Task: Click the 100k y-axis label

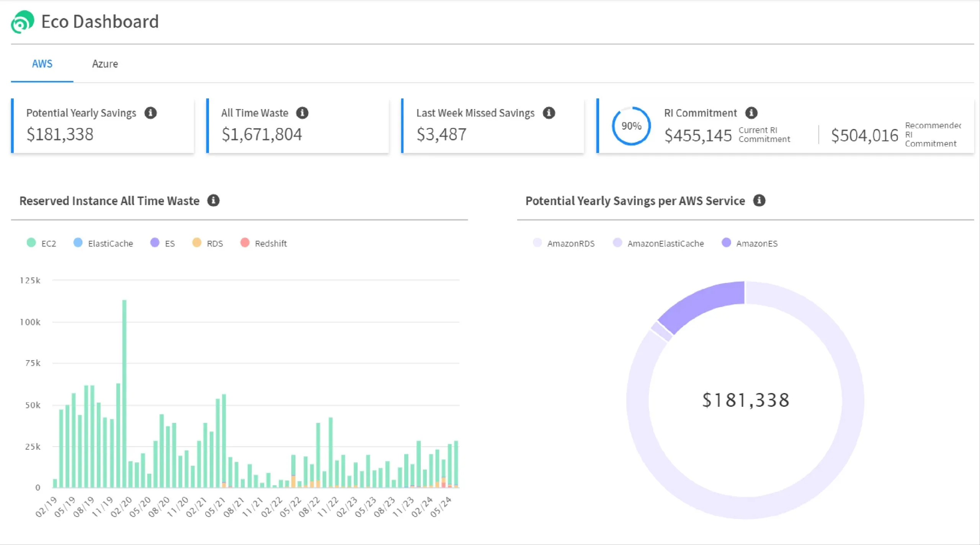Action: coord(30,322)
